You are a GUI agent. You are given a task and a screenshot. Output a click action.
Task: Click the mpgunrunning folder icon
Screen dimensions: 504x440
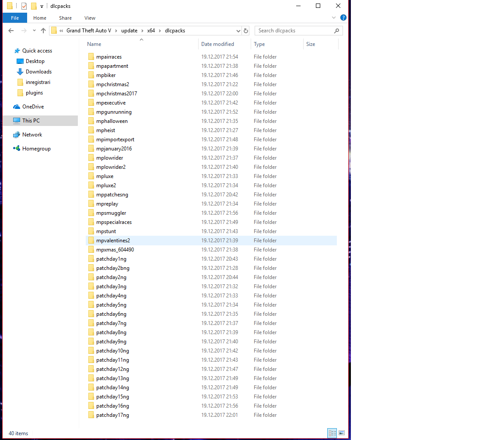click(x=91, y=112)
